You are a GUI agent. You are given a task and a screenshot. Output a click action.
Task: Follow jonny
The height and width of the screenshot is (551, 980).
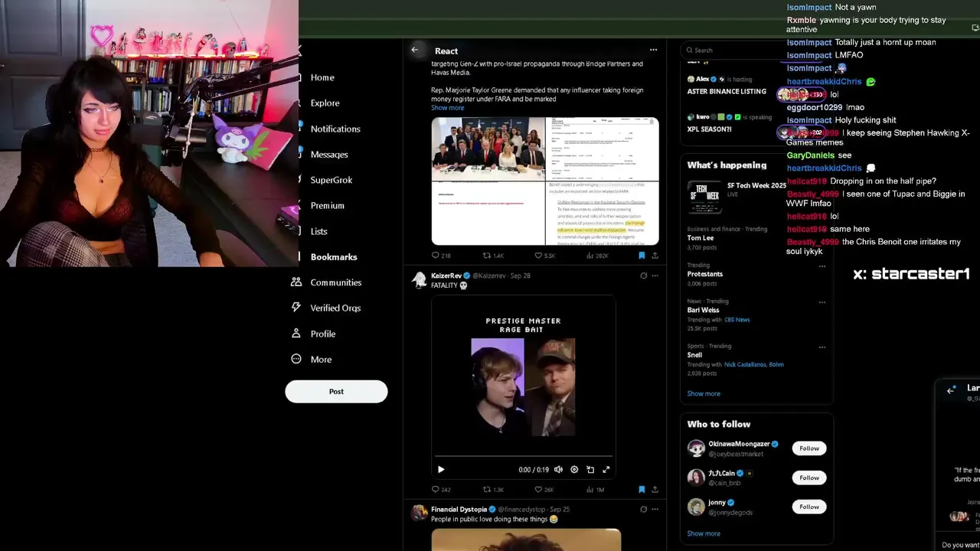tap(809, 507)
